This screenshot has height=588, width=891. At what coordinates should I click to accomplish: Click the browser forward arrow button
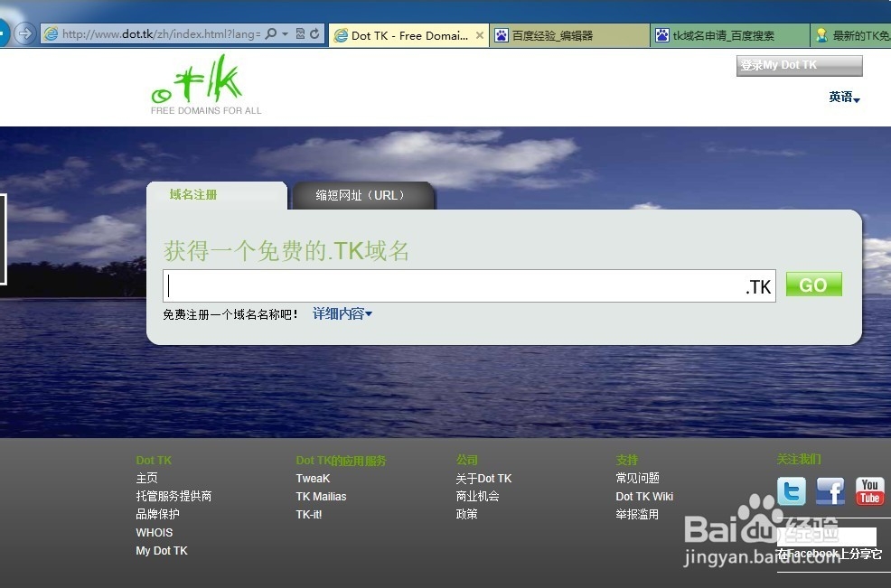coord(24,33)
